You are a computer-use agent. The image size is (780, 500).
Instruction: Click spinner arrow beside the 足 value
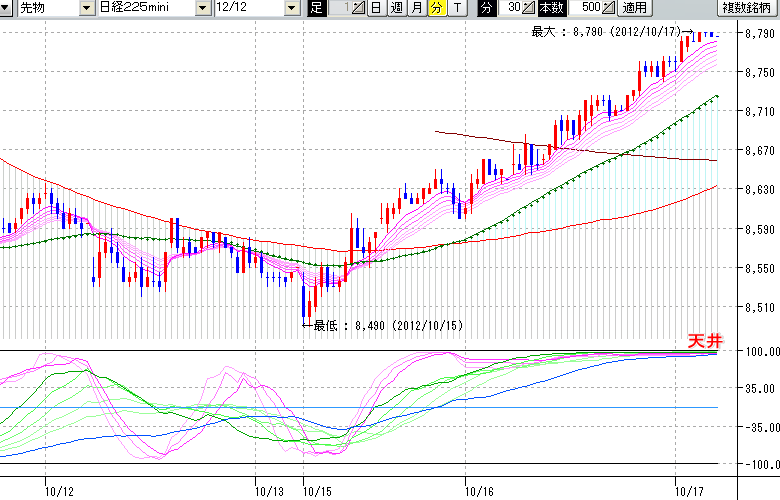[x=357, y=8]
